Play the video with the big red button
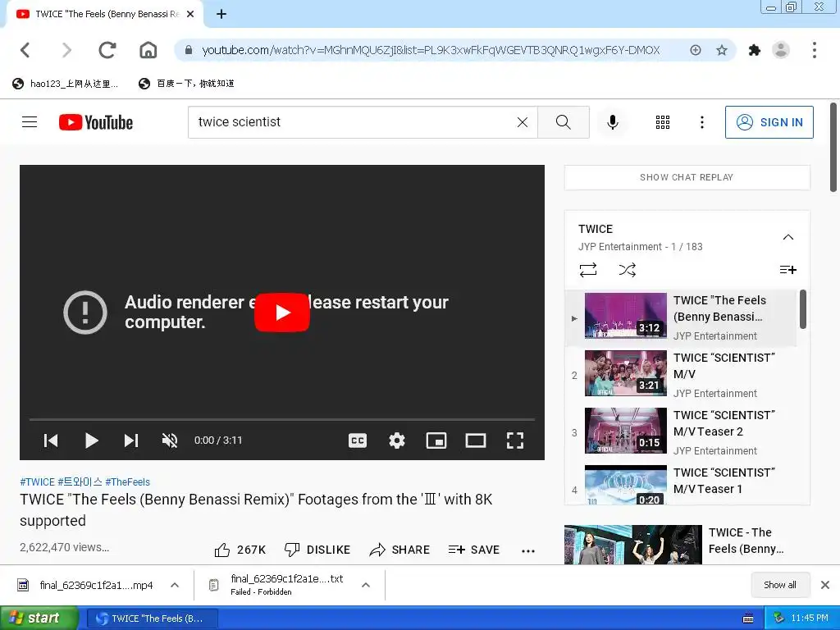This screenshot has height=630, width=840. 282,313
